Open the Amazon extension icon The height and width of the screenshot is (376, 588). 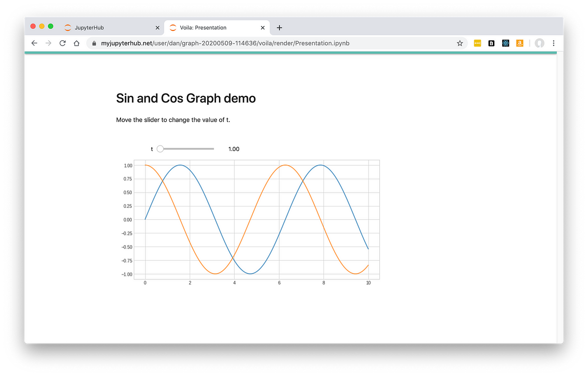pos(520,43)
